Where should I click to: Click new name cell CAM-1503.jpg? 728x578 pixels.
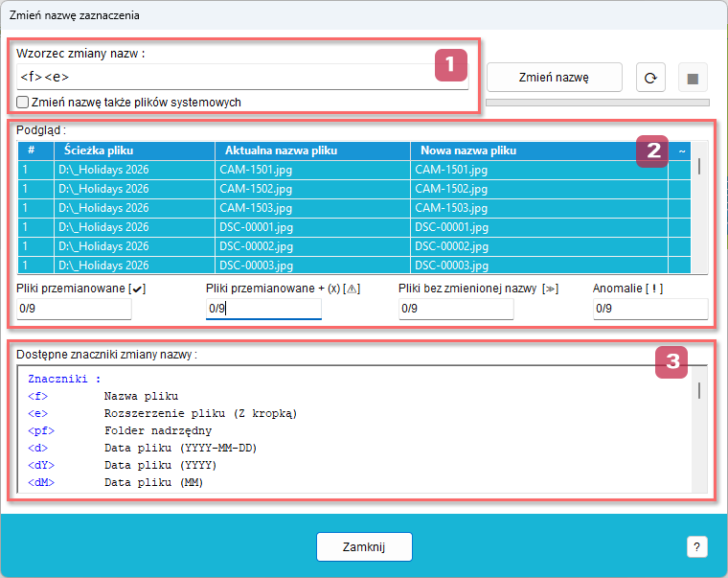(539, 208)
